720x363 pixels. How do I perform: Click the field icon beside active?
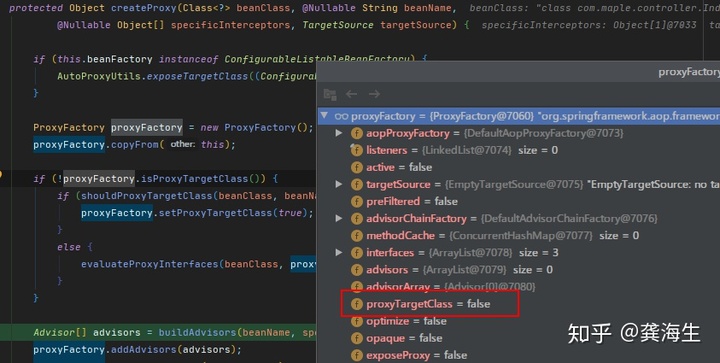(x=357, y=167)
